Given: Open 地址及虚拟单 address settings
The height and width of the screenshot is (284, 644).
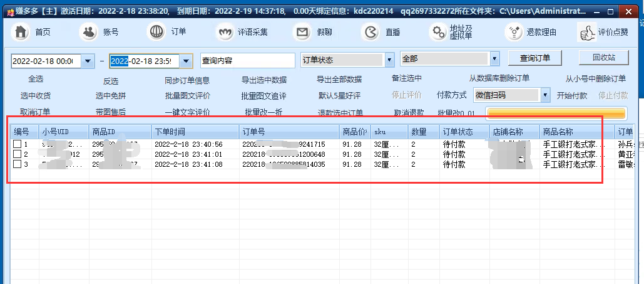Looking at the screenshot, I should (x=451, y=32).
